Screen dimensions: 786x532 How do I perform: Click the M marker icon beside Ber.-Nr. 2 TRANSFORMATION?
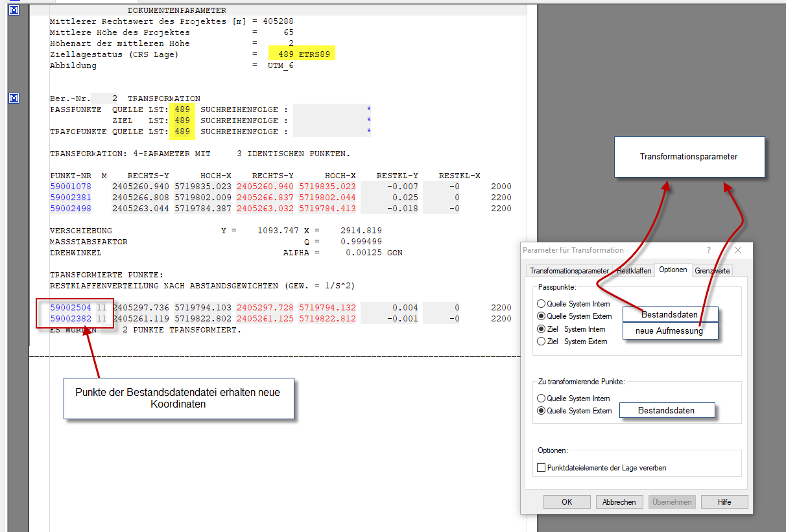[14, 98]
